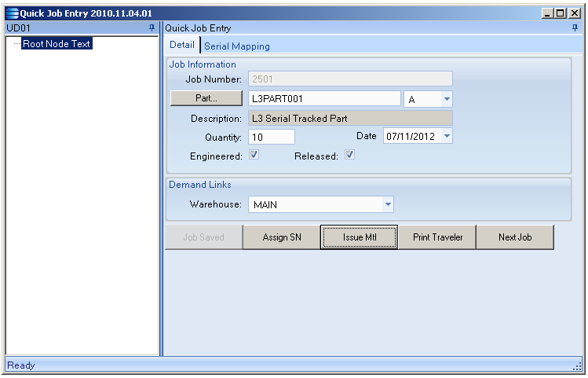Click the Print Traveler button

[437, 237]
